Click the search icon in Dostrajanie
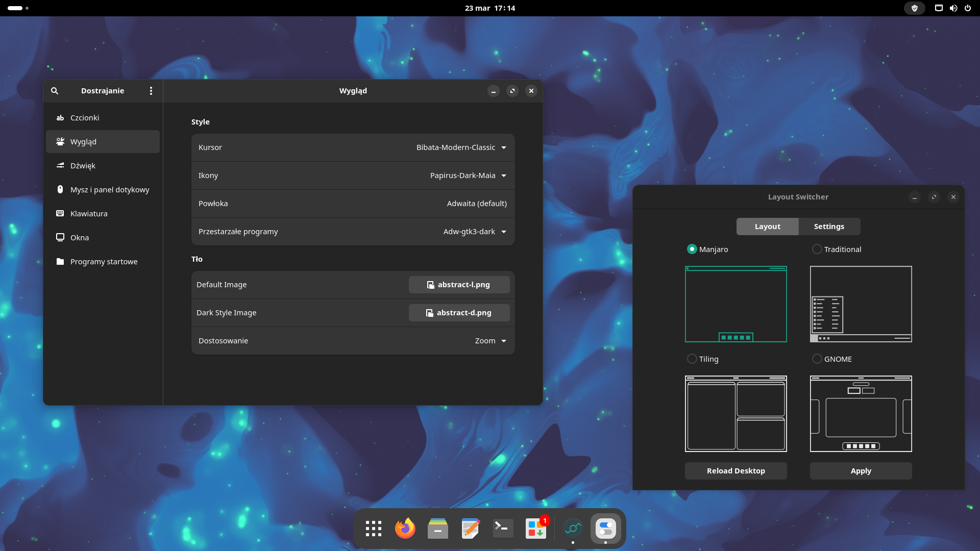Image resolution: width=980 pixels, height=551 pixels. [x=55, y=91]
